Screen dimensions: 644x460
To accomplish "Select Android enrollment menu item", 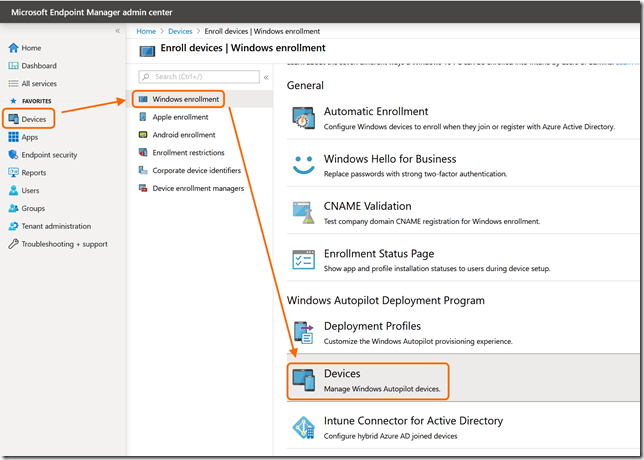I will (x=183, y=135).
